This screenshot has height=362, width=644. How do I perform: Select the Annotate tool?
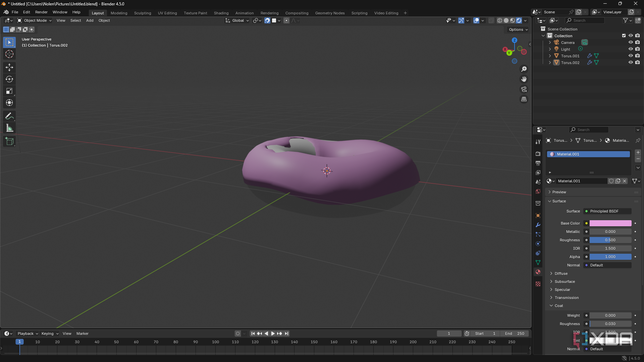9,116
